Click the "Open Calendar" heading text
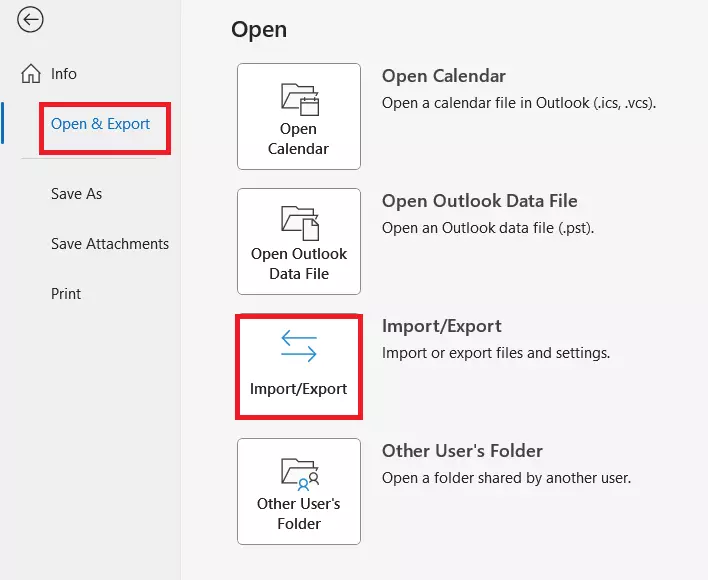 (444, 76)
